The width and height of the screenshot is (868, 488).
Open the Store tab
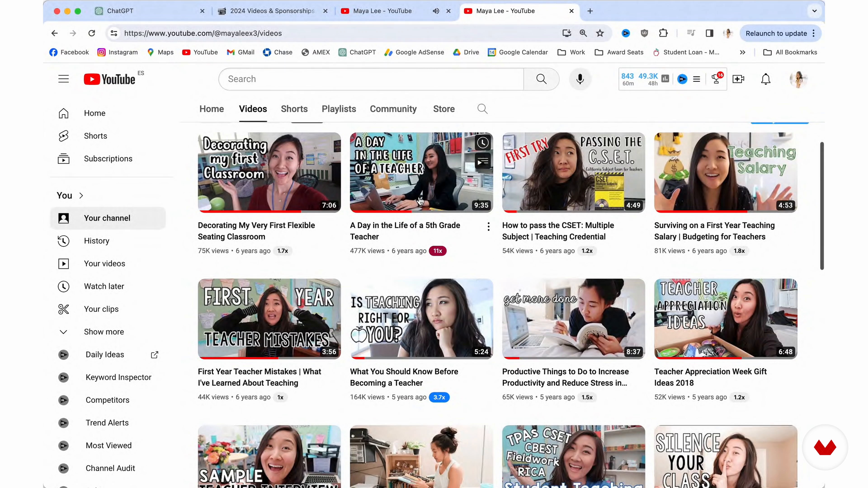click(444, 109)
